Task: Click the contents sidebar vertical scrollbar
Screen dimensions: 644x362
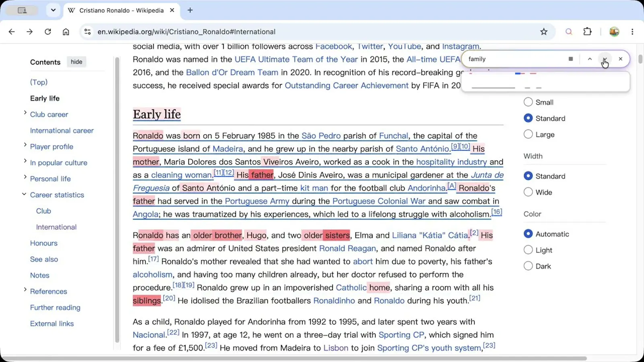Action: tap(117, 199)
